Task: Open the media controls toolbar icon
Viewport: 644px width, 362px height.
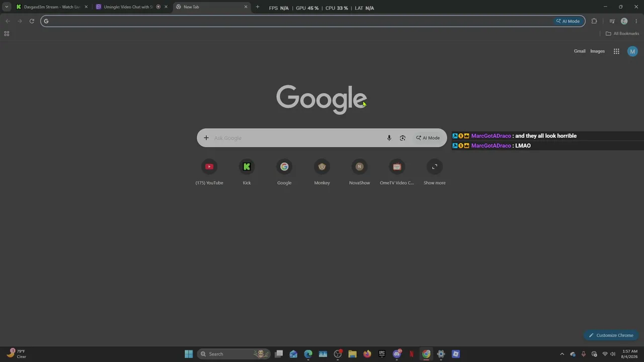Action: coord(612,21)
